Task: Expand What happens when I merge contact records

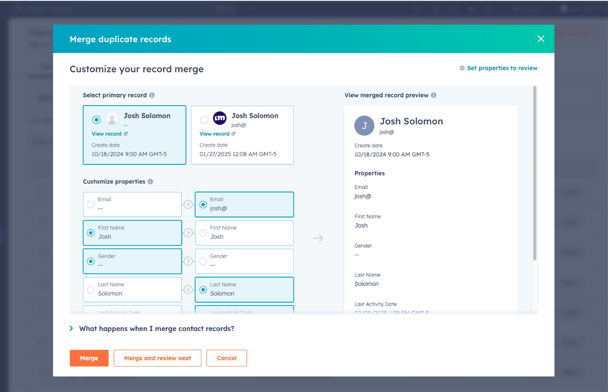Action: pos(152,328)
